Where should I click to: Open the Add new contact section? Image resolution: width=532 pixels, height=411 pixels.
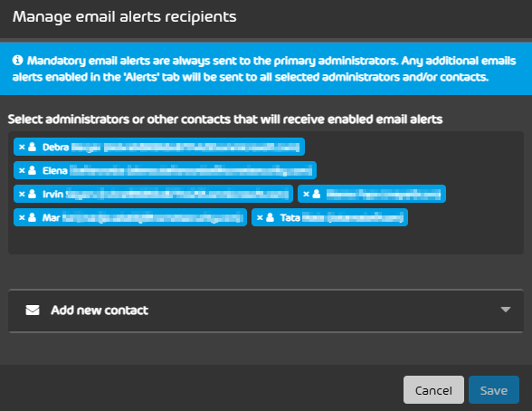(266, 311)
